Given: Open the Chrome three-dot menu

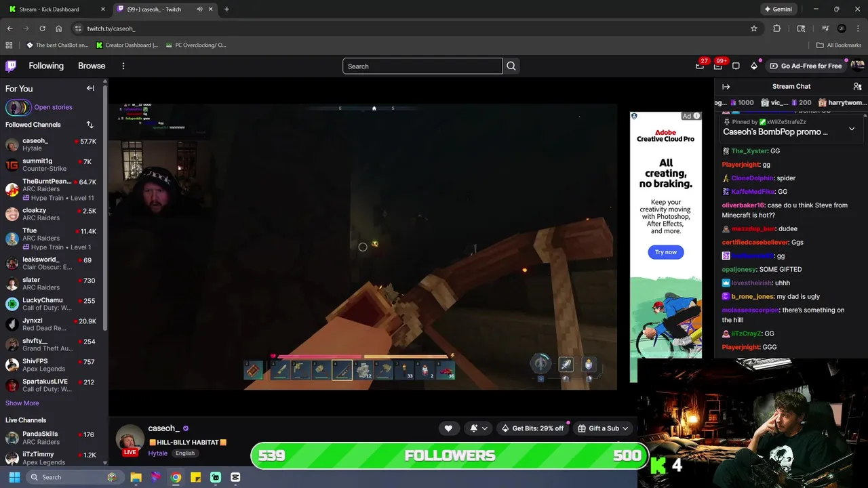Looking at the screenshot, I should tap(858, 28).
